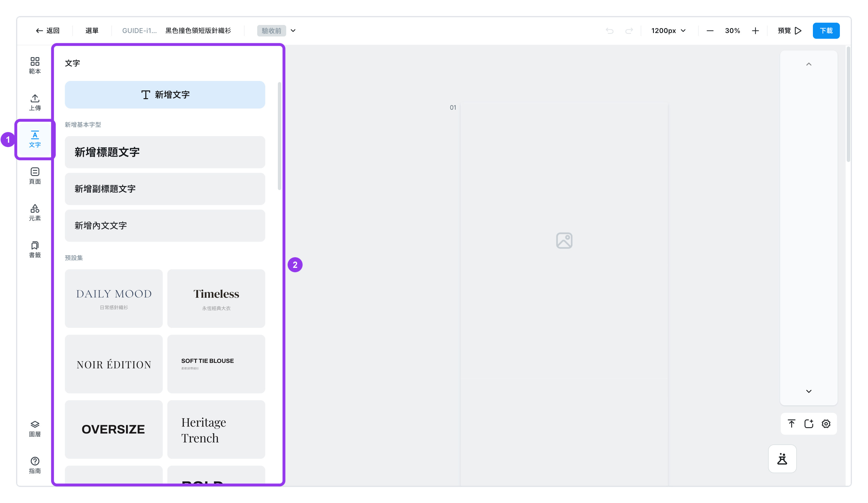Click the GUIDE-i1... file name
Screen dimensions: 868x503
pyautogui.click(x=139, y=31)
